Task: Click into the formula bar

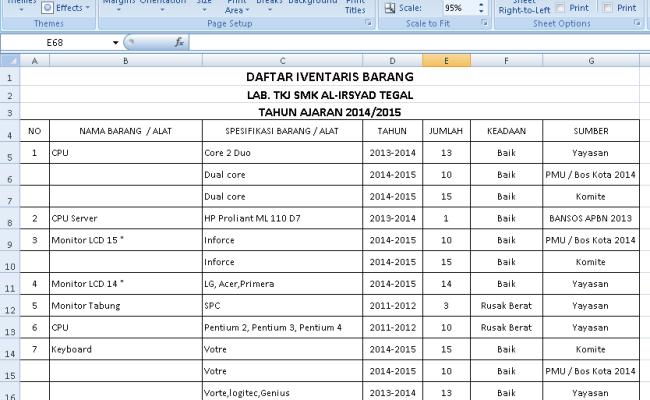Action: pyautogui.click(x=419, y=42)
